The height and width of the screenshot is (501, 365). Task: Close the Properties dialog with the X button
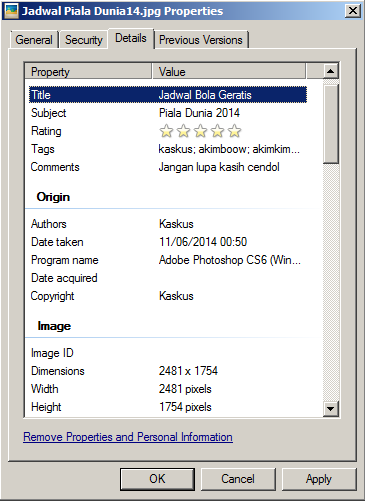coord(353,11)
